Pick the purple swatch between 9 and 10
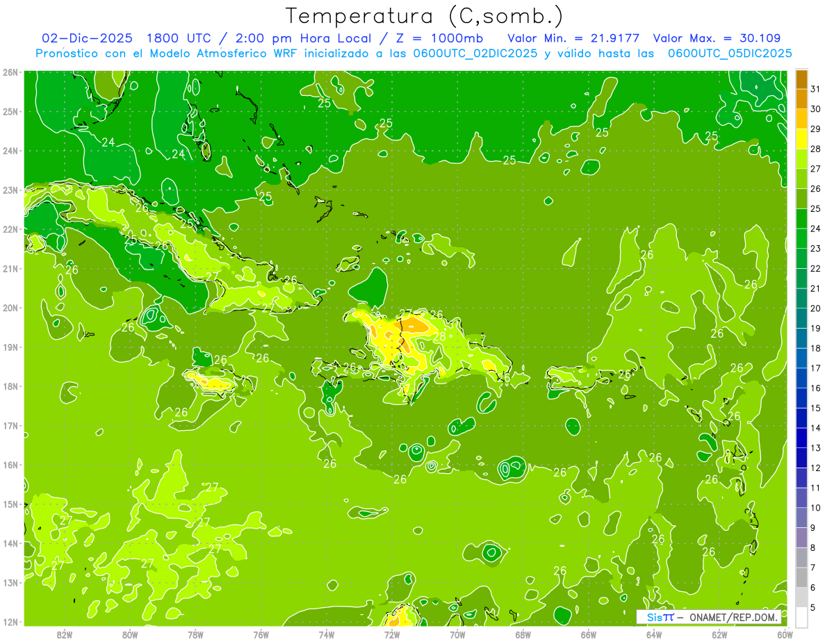The height and width of the screenshot is (644, 834). pos(802,518)
